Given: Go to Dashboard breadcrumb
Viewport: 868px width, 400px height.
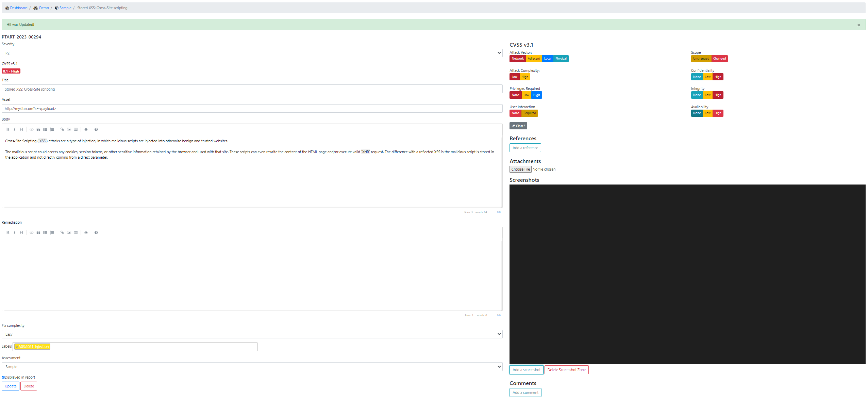Looking at the screenshot, I should 18,8.
